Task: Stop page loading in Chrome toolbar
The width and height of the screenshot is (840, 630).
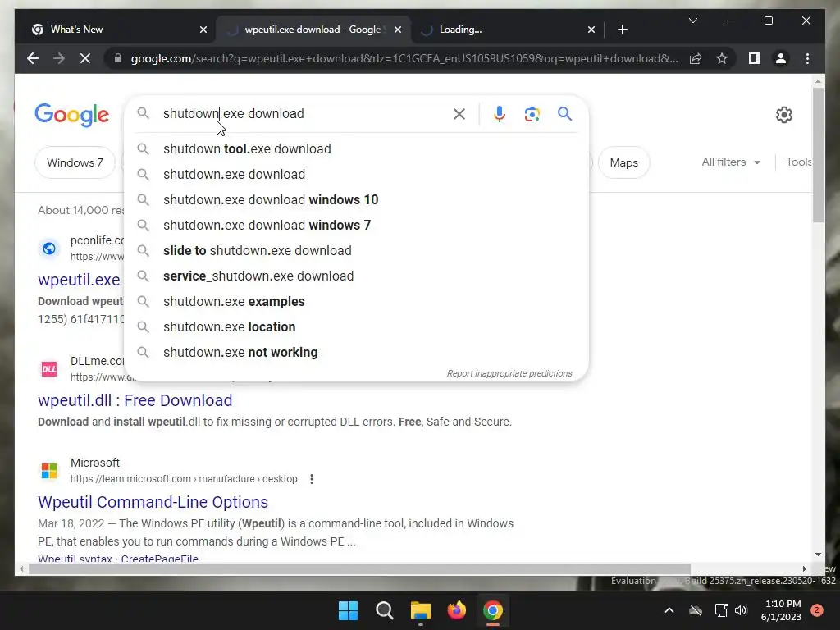Action: pyautogui.click(x=85, y=58)
